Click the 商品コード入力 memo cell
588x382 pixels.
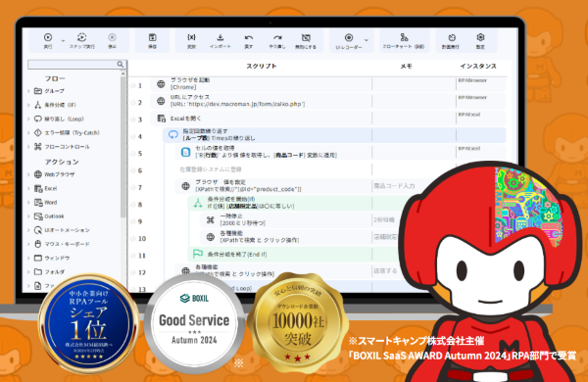pyautogui.click(x=394, y=186)
